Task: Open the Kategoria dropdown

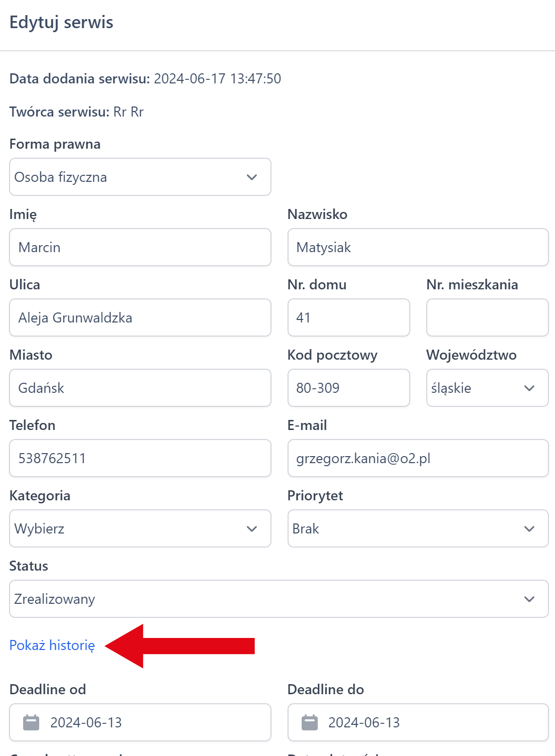Action: (x=140, y=528)
